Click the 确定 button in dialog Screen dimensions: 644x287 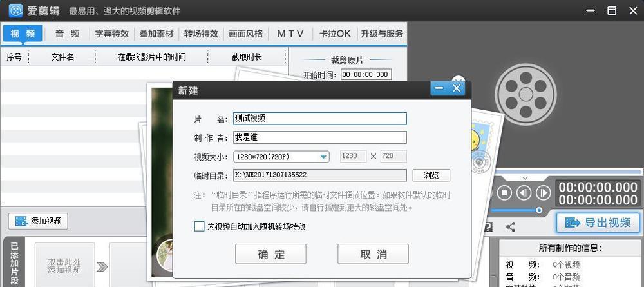pos(270,254)
